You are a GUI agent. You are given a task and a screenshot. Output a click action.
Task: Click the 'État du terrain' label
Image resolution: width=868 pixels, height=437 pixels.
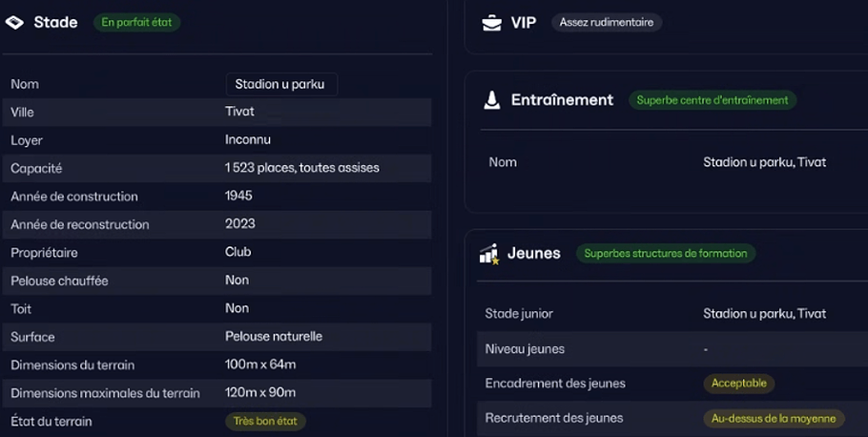pos(52,422)
